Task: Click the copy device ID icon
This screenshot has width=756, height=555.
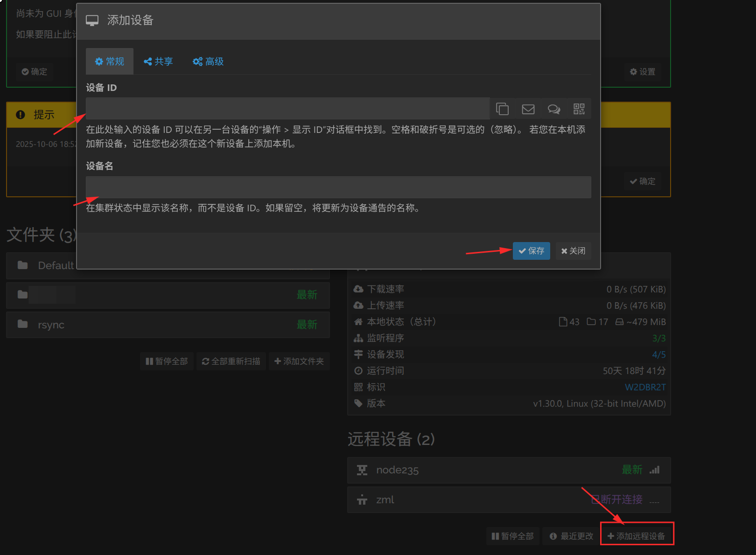Action: [x=502, y=109]
